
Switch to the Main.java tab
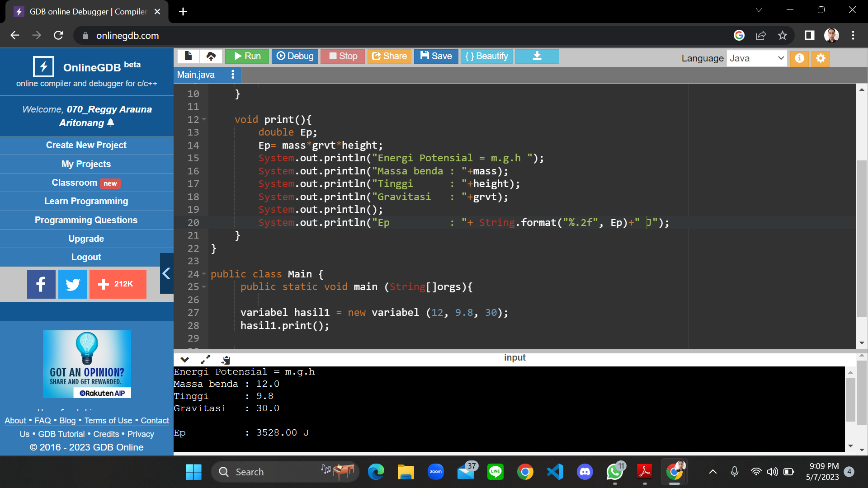point(195,75)
